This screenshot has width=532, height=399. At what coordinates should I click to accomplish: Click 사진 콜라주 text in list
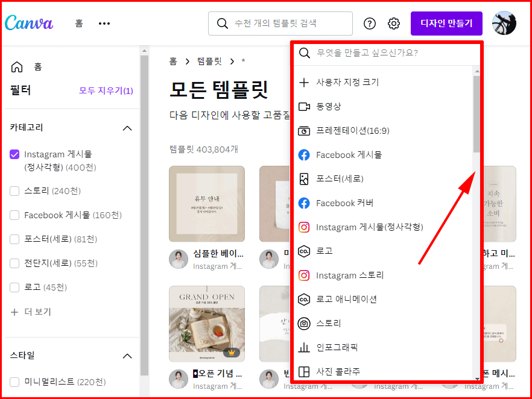click(x=338, y=372)
